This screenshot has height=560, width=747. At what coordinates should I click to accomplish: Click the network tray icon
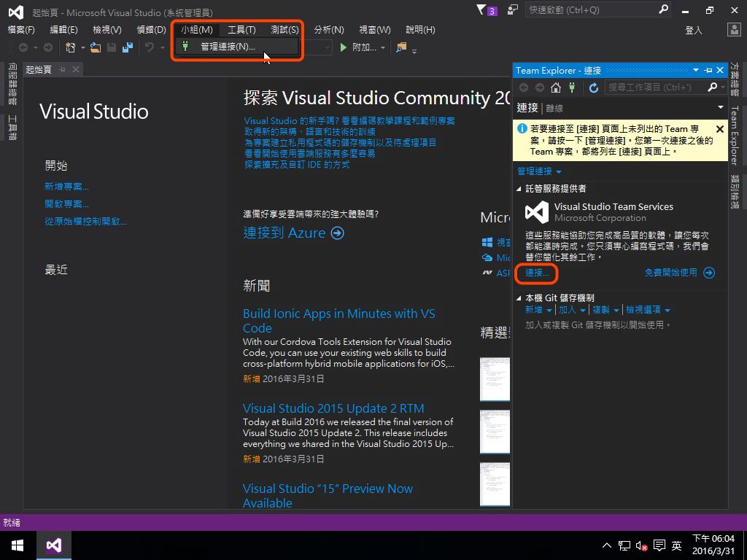point(624,545)
